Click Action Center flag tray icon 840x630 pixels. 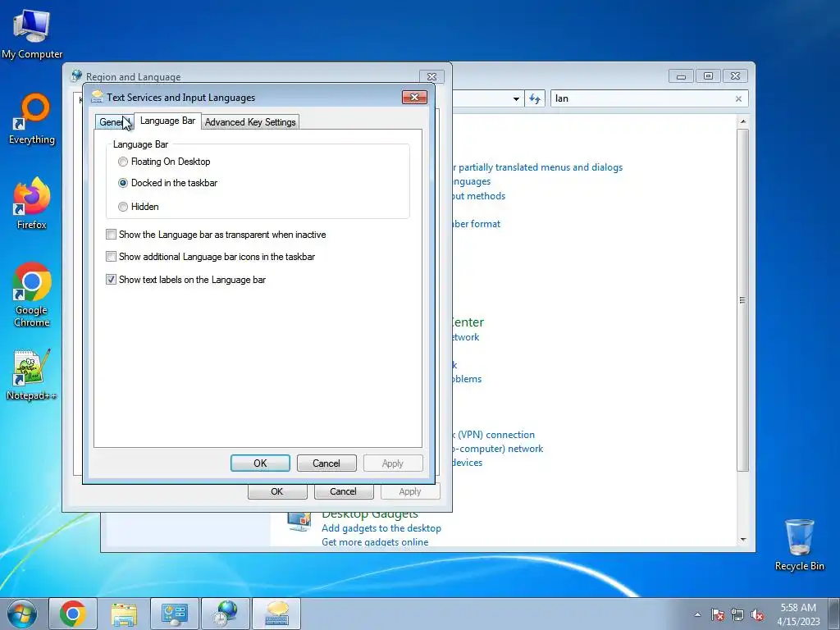pyautogui.click(x=718, y=614)
